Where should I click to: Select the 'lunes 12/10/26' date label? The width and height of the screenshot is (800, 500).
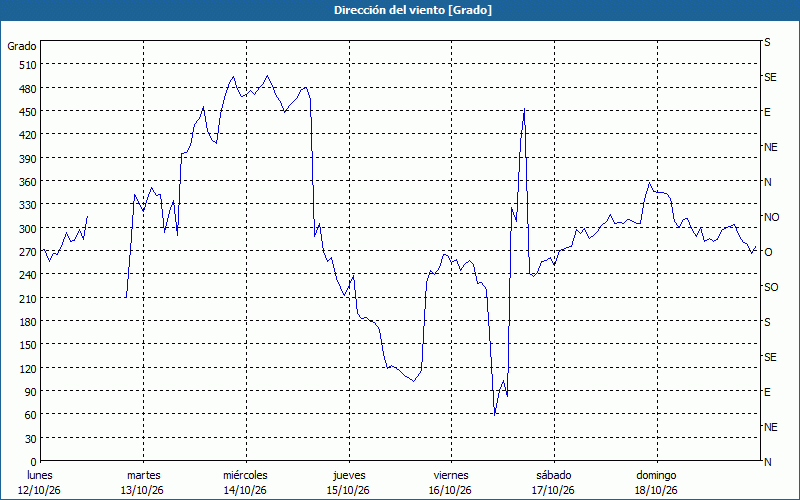[39, 483]
